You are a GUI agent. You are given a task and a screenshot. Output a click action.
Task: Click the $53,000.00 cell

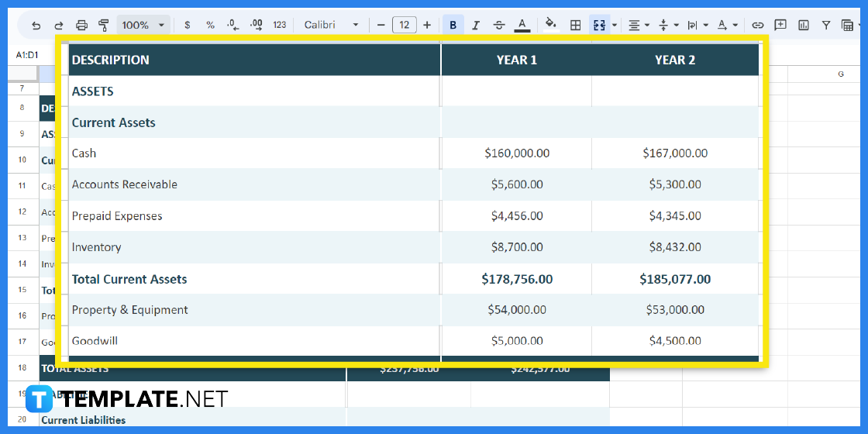pyautogui.click(x=675, y=310)
